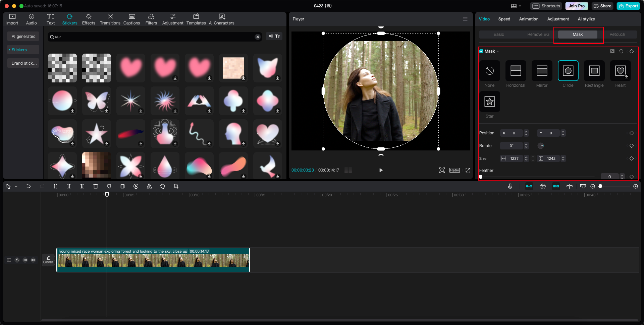This screenshot has height=325, width=644.
Task: Expand the selection tool mode dropdown
Action: tap(16, 187)
